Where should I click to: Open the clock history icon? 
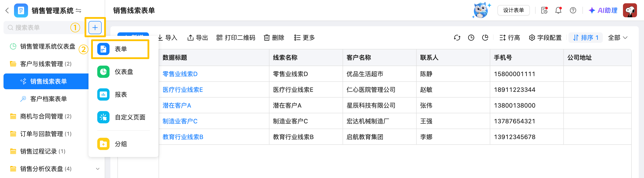(471, 38)
